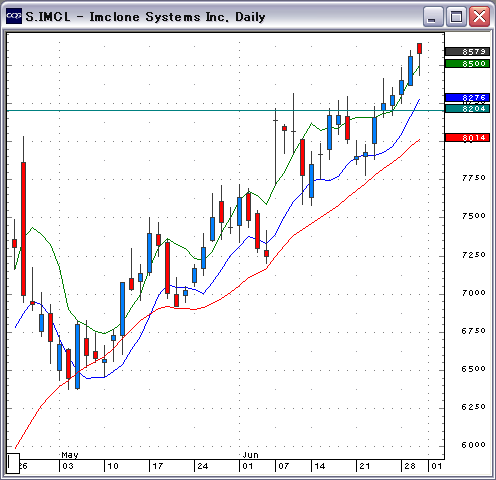Viewport: 496px width, 480px height.
Task: Click the 7500 price axis label
Action: (x=474, y=216)
